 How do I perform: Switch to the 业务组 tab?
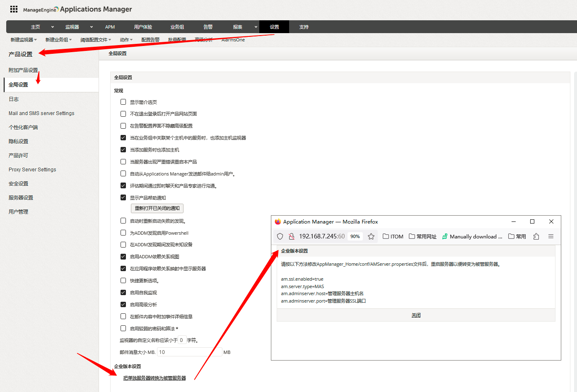(177, 27)
